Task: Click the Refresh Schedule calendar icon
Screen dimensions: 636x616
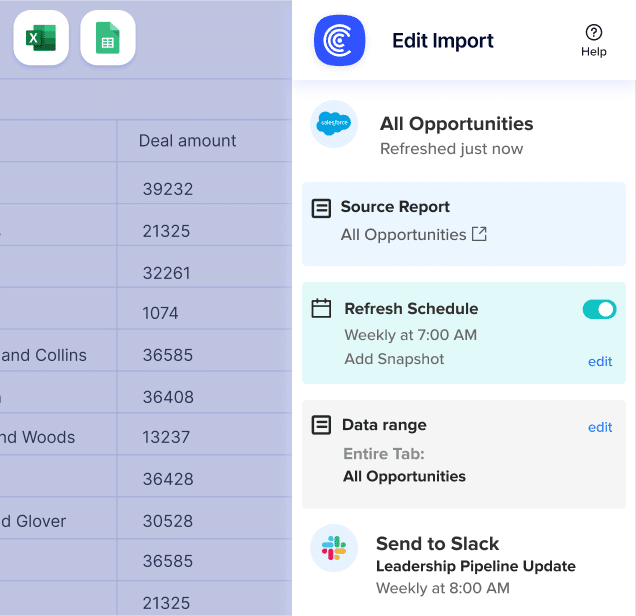Action: [321, 308]
